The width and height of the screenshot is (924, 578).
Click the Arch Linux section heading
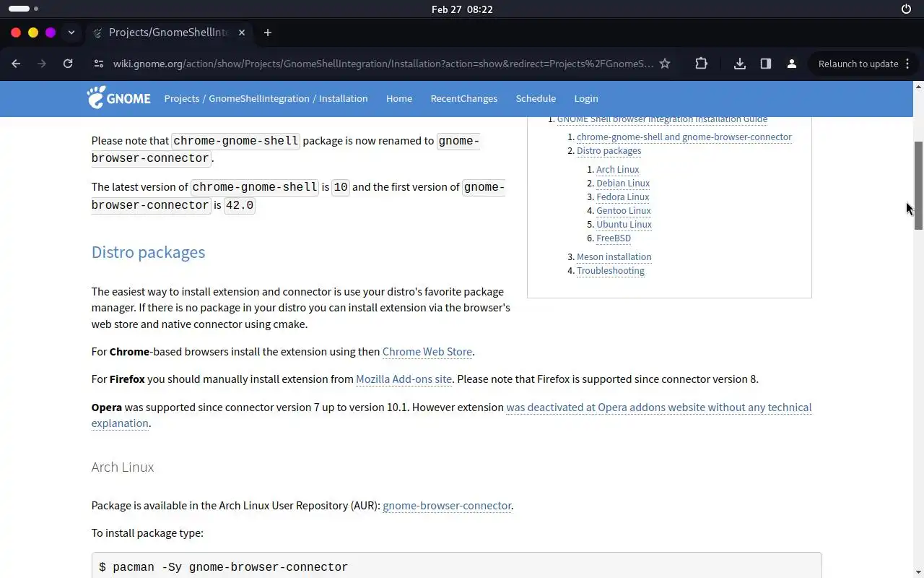pyautogui.click(x=123, y=467)
